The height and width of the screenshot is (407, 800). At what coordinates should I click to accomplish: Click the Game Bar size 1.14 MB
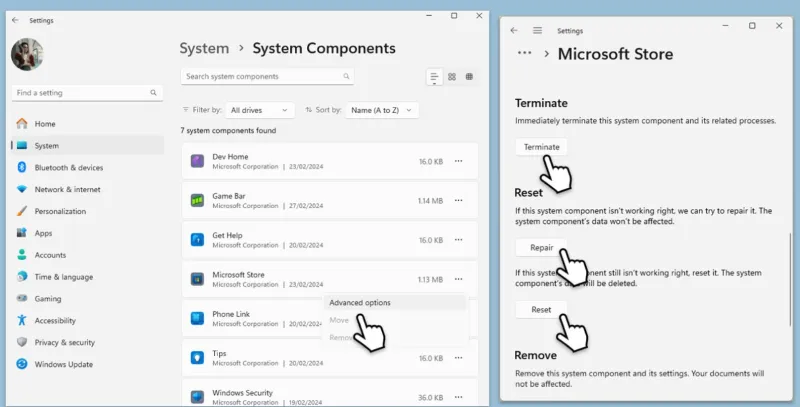tap(430, 201)
